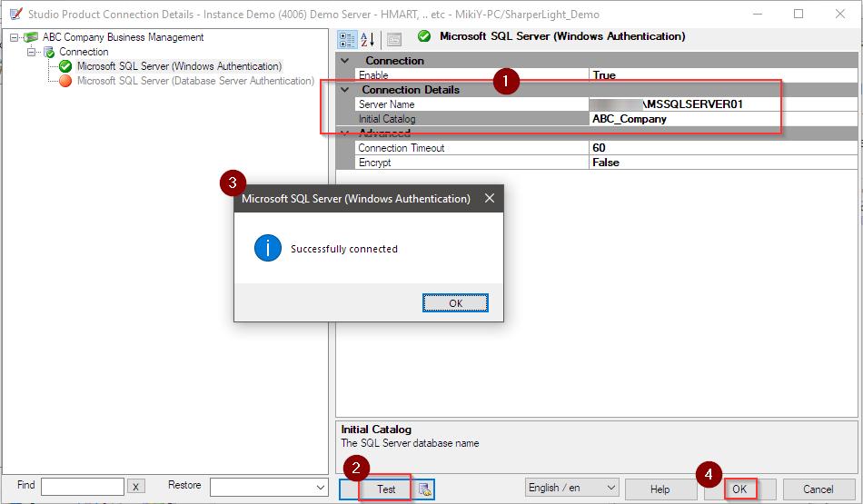This screenshot has width=863, height=504.
Task: Click the connection icon button beside Test
Action: pyautogui.click(x=424, y=489)
